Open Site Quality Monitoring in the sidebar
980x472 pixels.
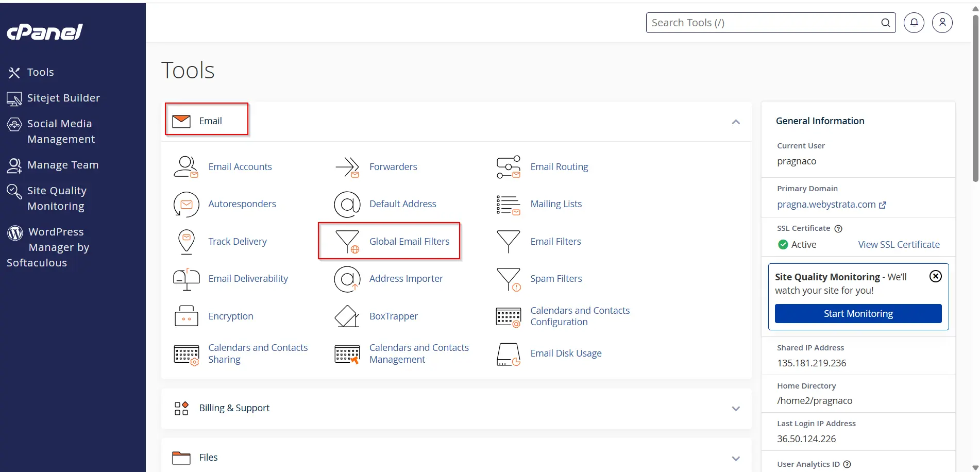click(57, 198)
